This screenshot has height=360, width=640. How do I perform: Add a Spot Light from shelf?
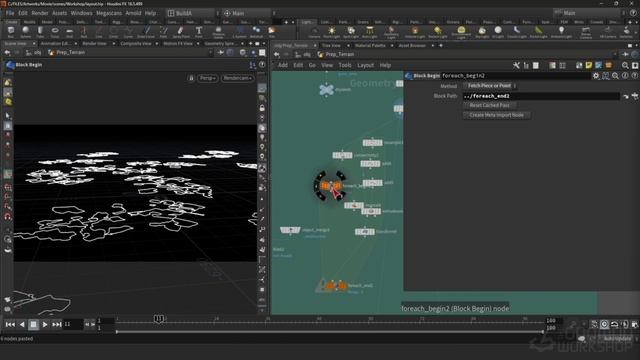[x=351, y=32]
